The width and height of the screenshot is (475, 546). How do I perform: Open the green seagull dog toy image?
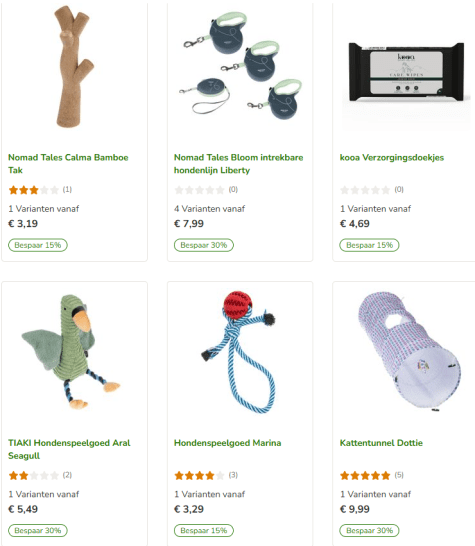point(71,352)
